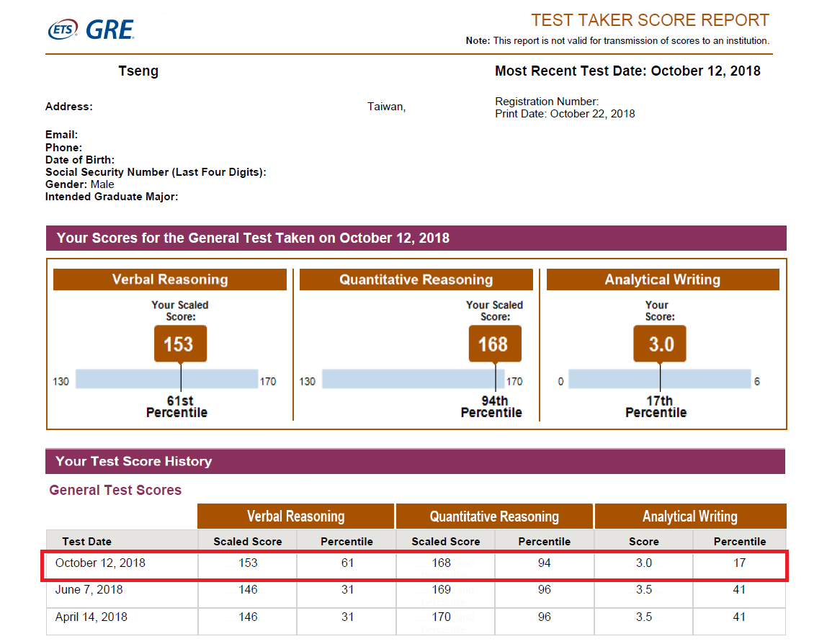Click the 168 Quantitative score badge

click(x=495, y=344)
